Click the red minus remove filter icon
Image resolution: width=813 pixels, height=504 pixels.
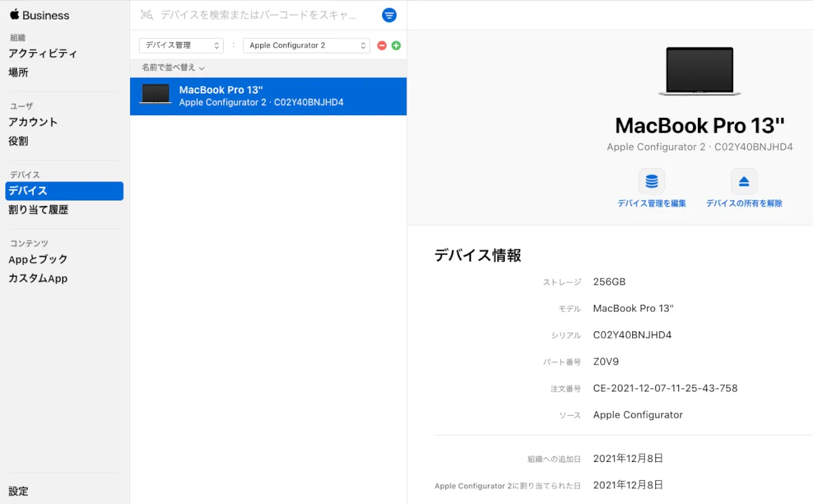click(x=382, y=45)
